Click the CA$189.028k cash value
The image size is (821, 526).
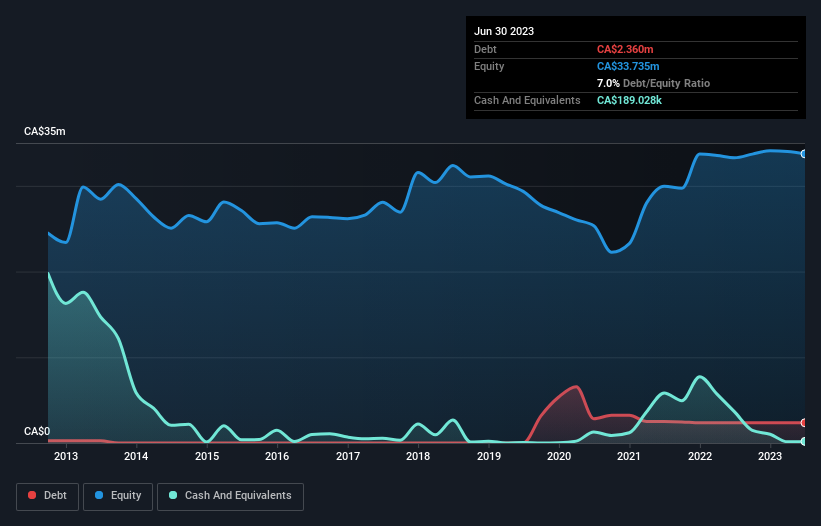pos(629,100)
